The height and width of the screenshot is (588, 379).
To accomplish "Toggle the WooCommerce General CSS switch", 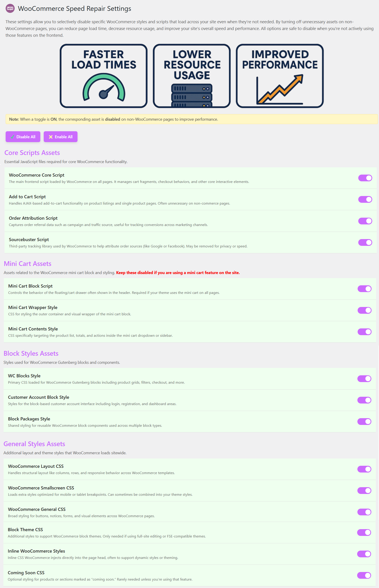I will 364,512.
